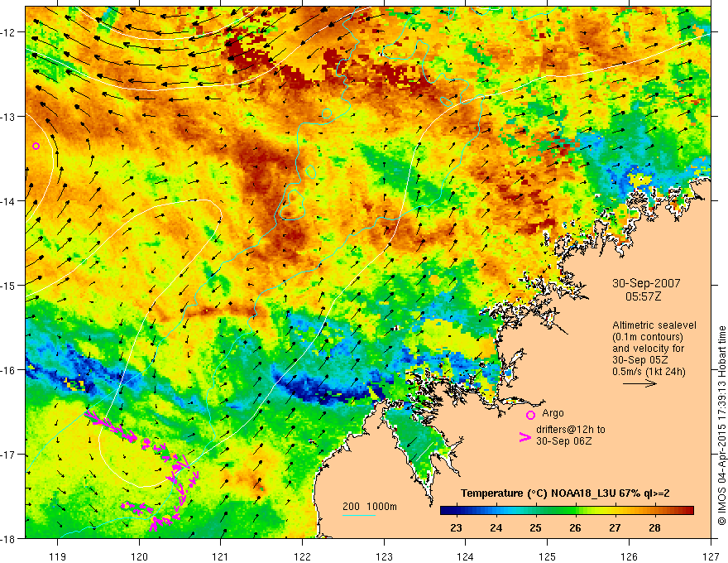This screenshot has width=728, height=563.
Task: Click the date label 30-Sep-2007
Action: point(646,283)
